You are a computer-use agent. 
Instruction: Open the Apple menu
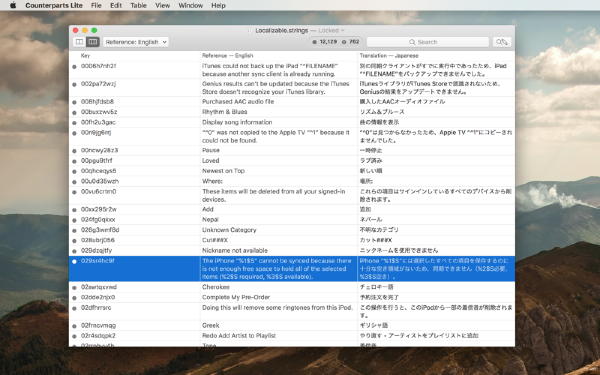coord(13,5)
